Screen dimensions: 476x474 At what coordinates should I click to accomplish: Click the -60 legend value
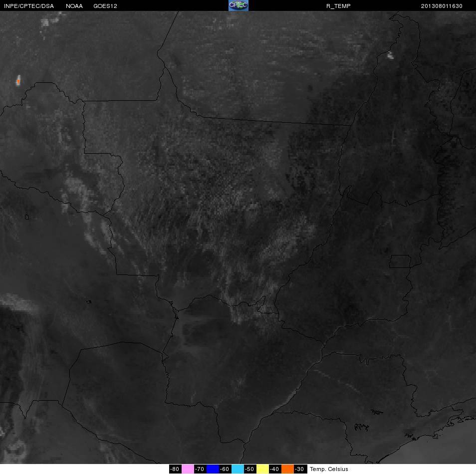pyautogui.click(x=225, y=469)
